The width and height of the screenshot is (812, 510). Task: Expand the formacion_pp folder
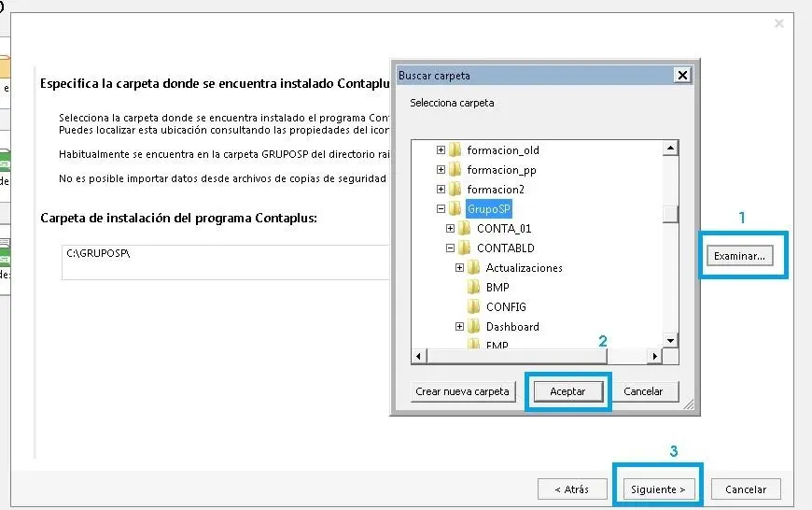441,169
